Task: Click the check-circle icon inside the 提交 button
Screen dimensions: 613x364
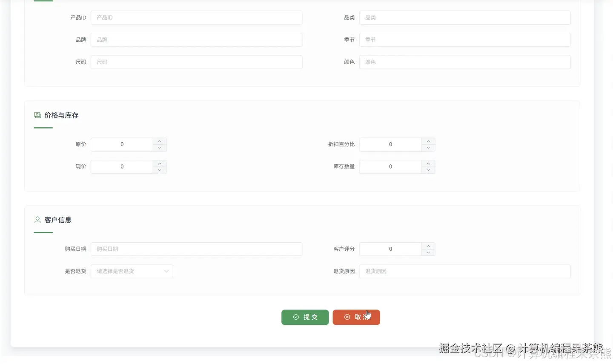Action: 296,317
